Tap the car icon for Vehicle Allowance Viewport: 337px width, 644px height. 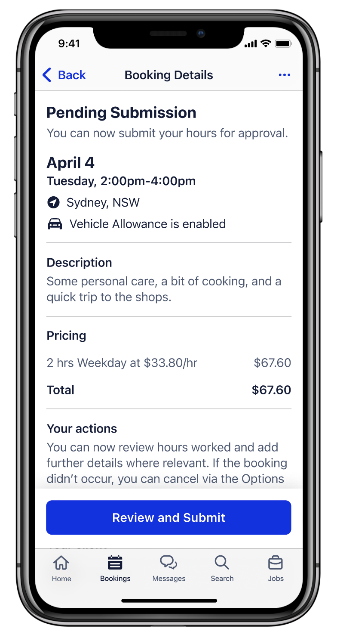pos(55,224)
